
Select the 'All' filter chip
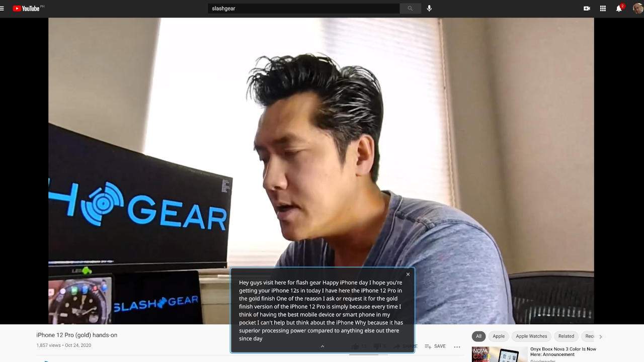coord(478,336)
